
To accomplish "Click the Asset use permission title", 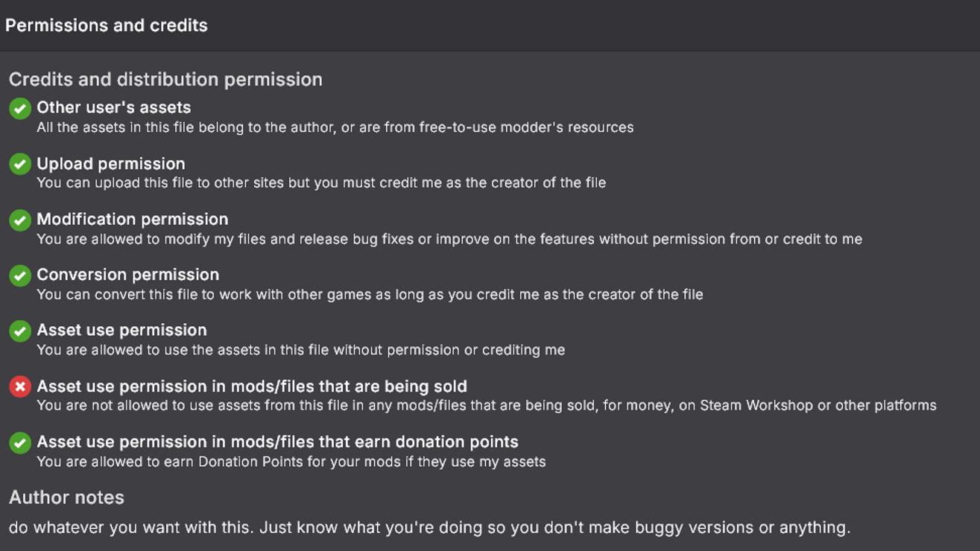I will coord(122,330).
